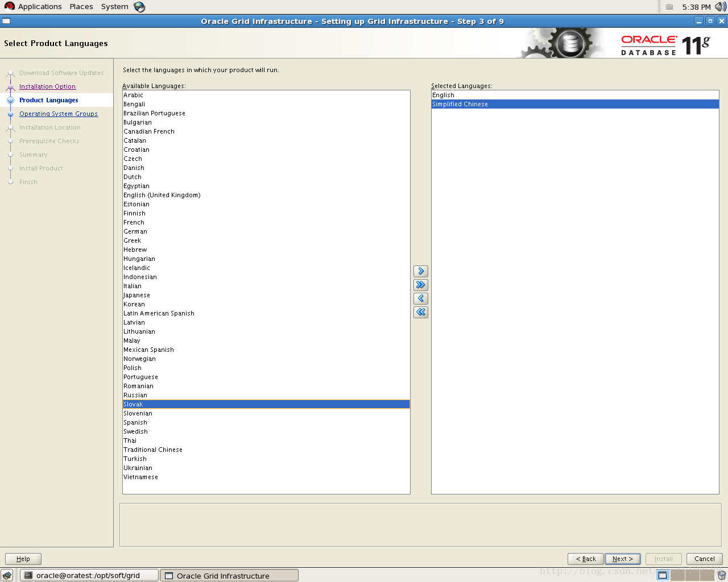Viewport: 728px width, 582px height.
Task: Select Brazilian Portuguese language
Action: pos(266,113)
